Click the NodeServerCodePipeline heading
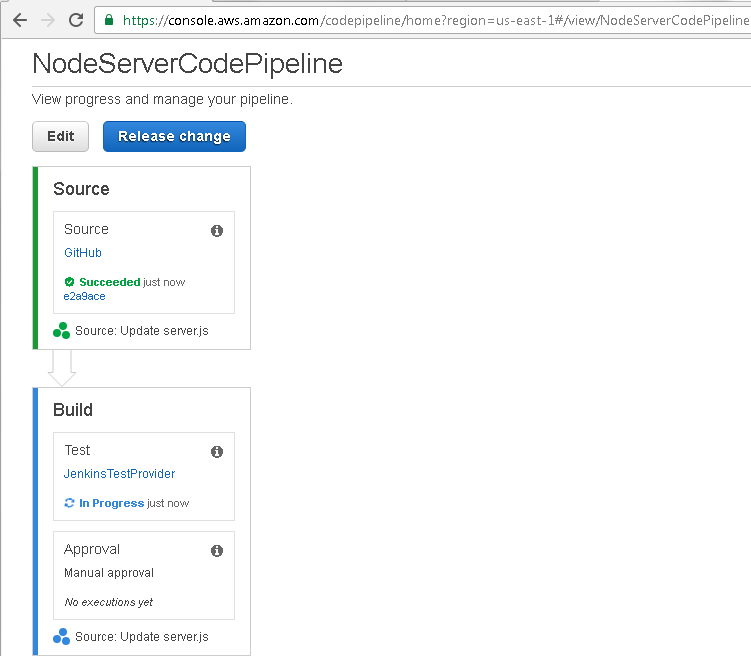This screenshot has width=751, height=656. coord(188,64)
